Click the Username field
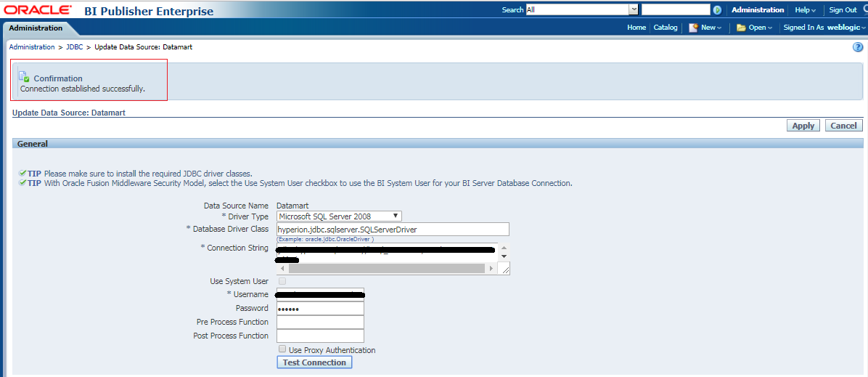Image resolution: width=868 pixels, height=377 pixels. pos(320,294)
